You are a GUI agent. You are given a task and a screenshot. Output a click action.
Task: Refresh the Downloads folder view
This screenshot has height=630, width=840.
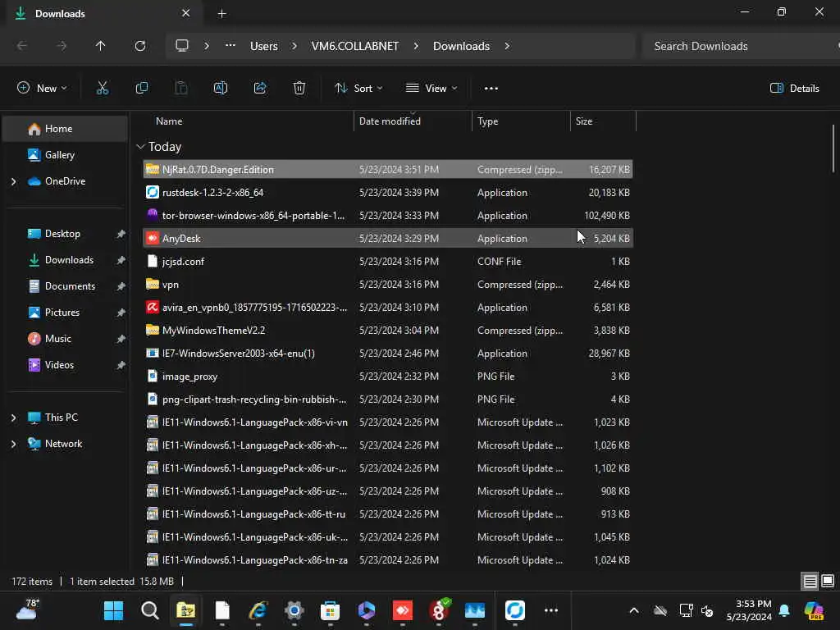[140, 46]
